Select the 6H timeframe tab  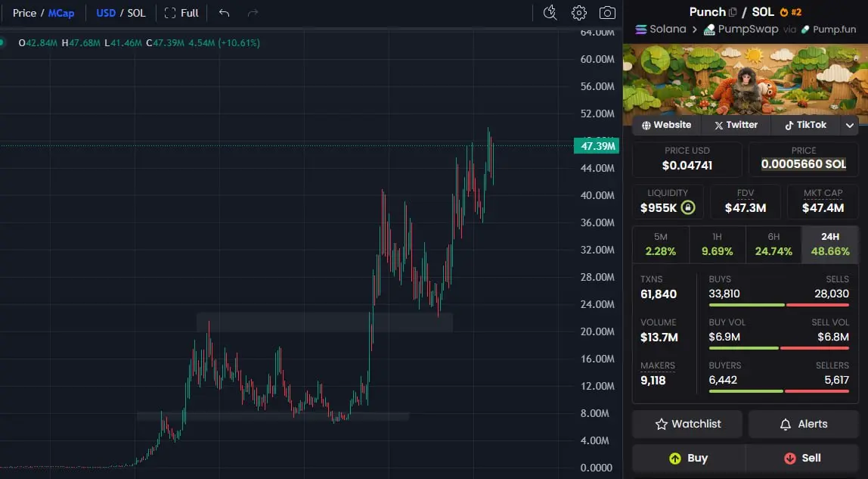(773, 244)
